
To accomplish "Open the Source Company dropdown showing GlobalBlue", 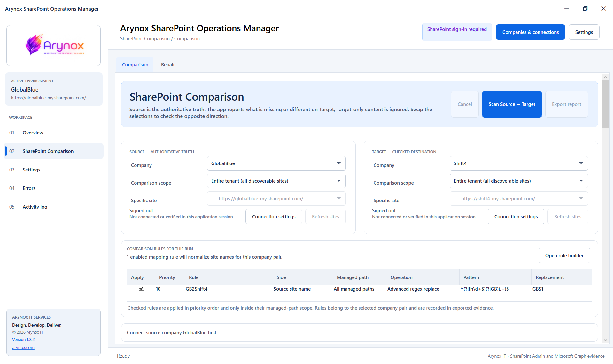I will [x=276, y=163].
